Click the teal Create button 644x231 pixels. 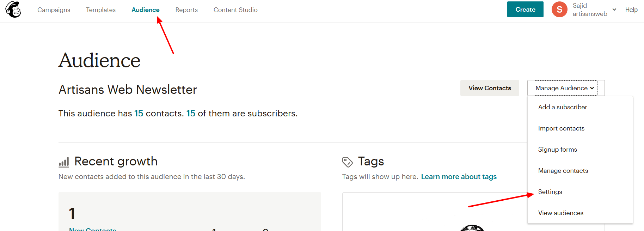(525, 10)
